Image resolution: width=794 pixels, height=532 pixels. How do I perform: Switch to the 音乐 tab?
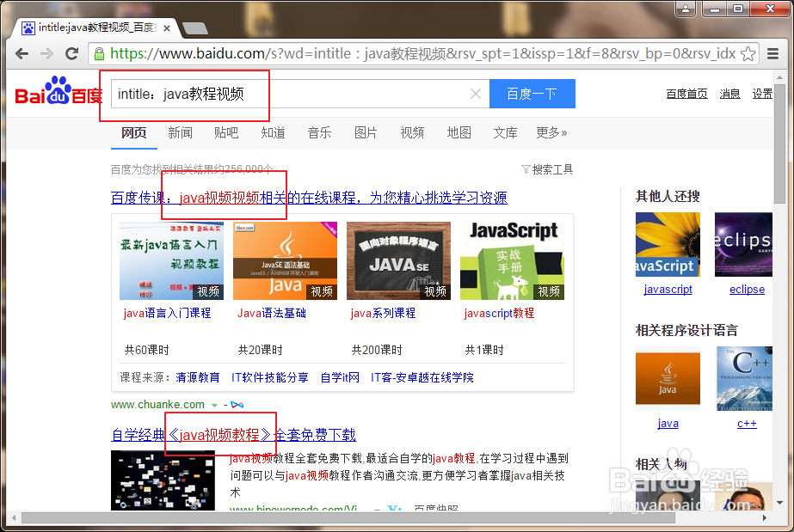(319, 132)
